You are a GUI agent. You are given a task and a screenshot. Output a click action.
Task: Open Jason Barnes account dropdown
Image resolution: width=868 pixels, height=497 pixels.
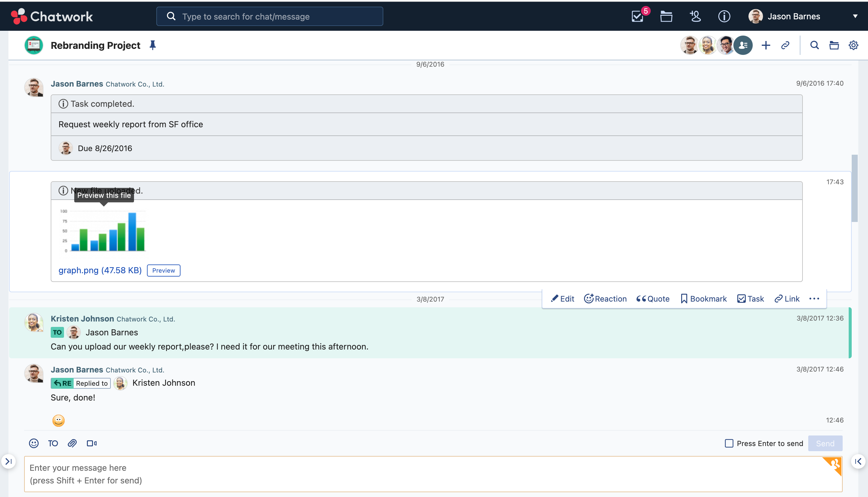pyautogui.click(x=855, y=16)
